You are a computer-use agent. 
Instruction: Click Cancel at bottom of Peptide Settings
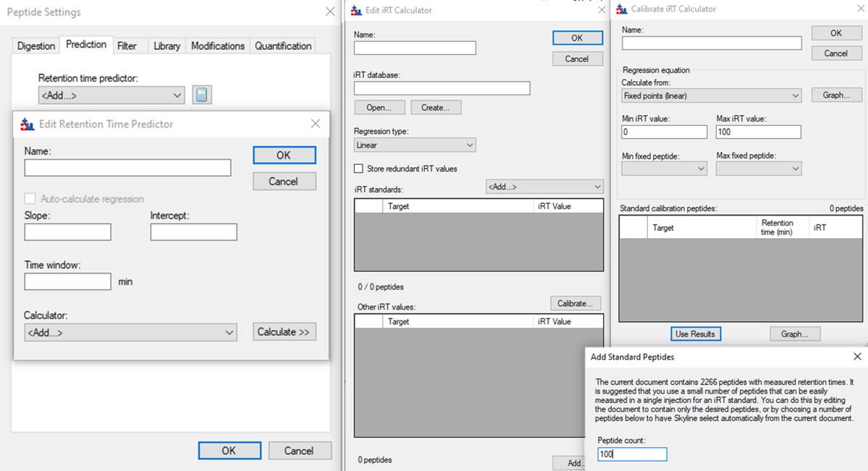coord(300,451)
